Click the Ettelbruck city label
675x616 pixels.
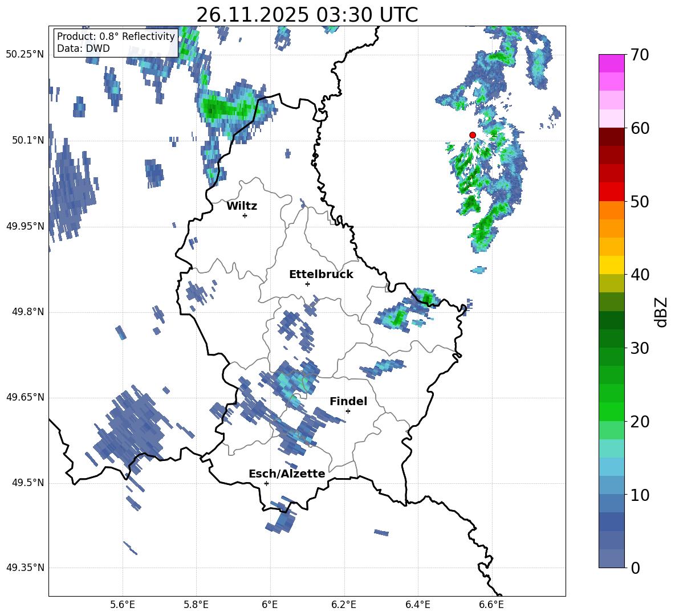point(321,275)
